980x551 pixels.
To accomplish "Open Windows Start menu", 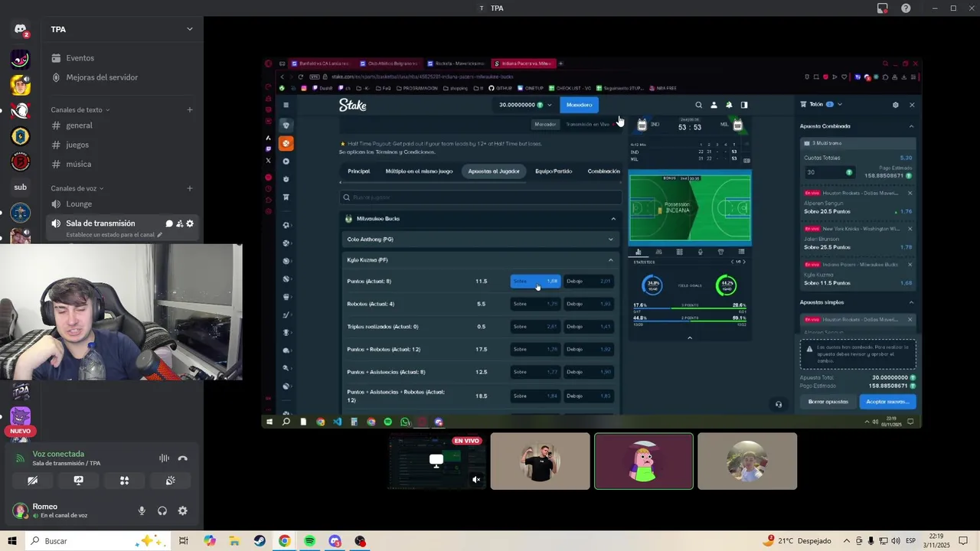I will tap(12, 541).
